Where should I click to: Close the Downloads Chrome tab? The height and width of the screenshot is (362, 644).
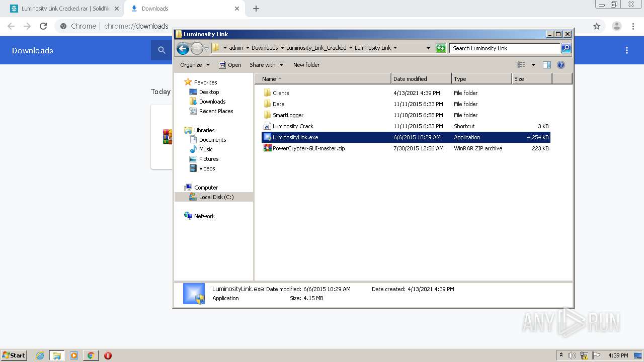[x=236, y=9]
